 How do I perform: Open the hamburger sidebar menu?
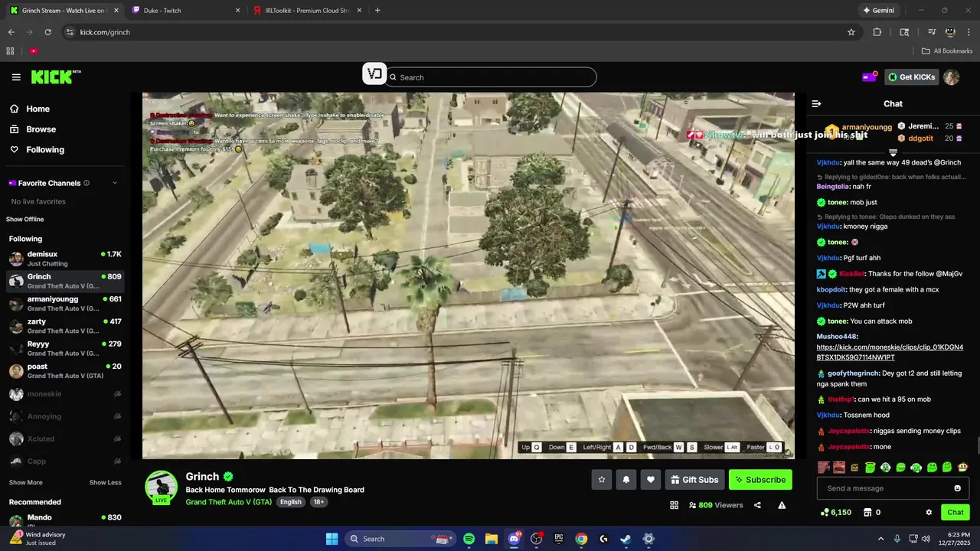pyautogui.click(x=16, y=77)
